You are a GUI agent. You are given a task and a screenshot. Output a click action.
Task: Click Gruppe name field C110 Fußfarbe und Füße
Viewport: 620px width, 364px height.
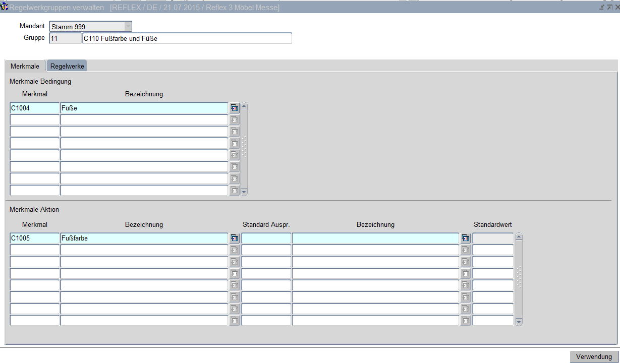click(x=187, y=39)
